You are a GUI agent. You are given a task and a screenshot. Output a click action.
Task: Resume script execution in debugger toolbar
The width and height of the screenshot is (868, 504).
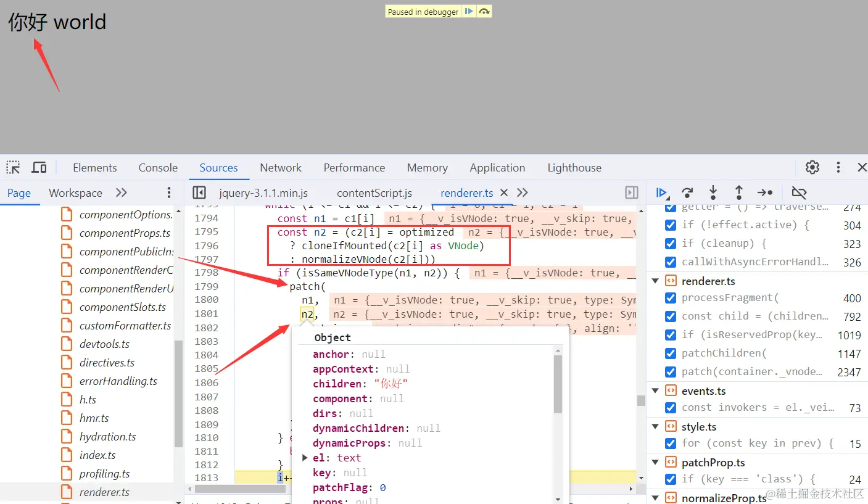click(661, 192)
